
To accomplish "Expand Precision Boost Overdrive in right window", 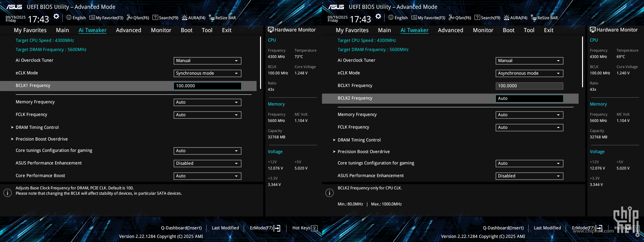I will click(364, 152).
